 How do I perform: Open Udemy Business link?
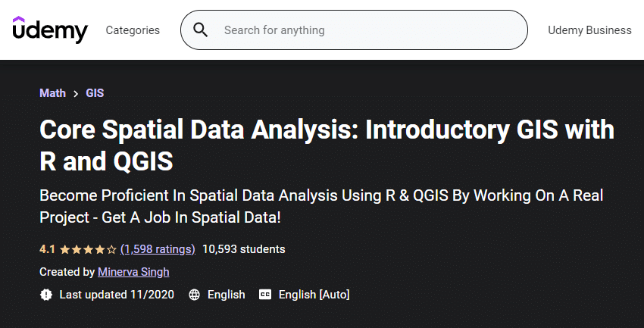589,30
